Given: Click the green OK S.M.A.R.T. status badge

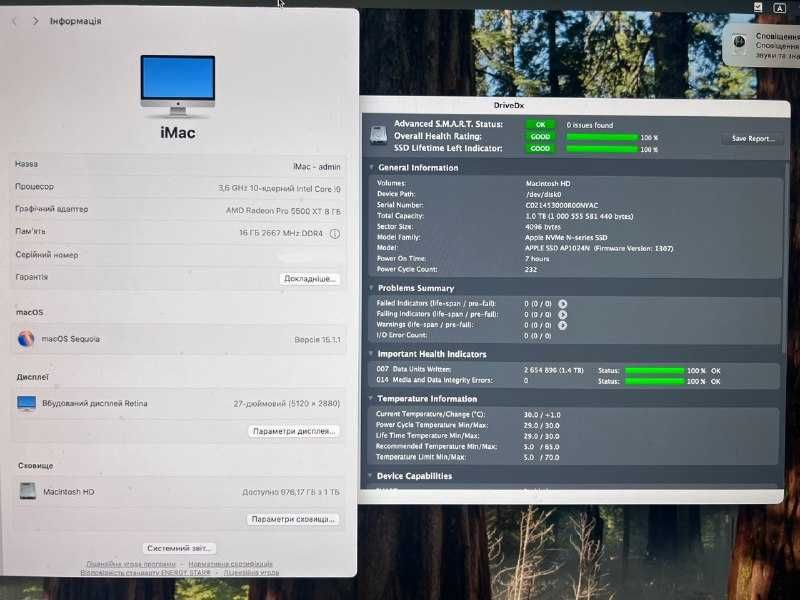Looking at the screenshot, I should coord(540,124).
